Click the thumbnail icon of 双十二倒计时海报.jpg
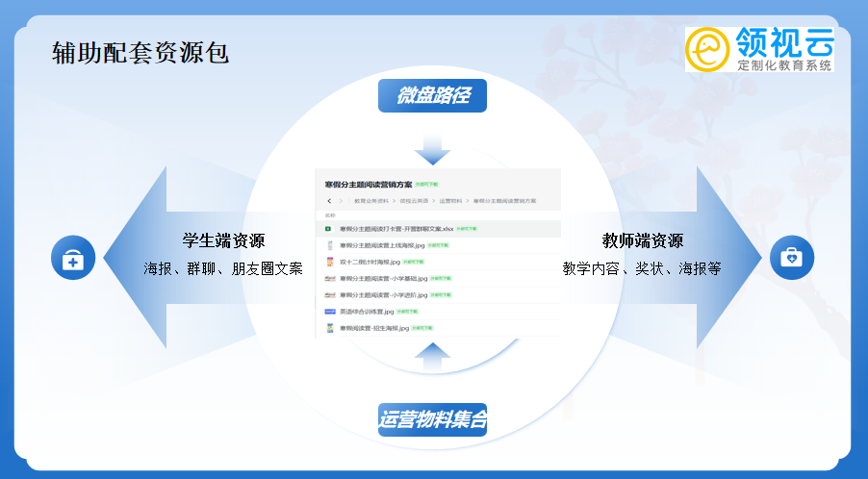868x479 pixels. coord(330,262)
